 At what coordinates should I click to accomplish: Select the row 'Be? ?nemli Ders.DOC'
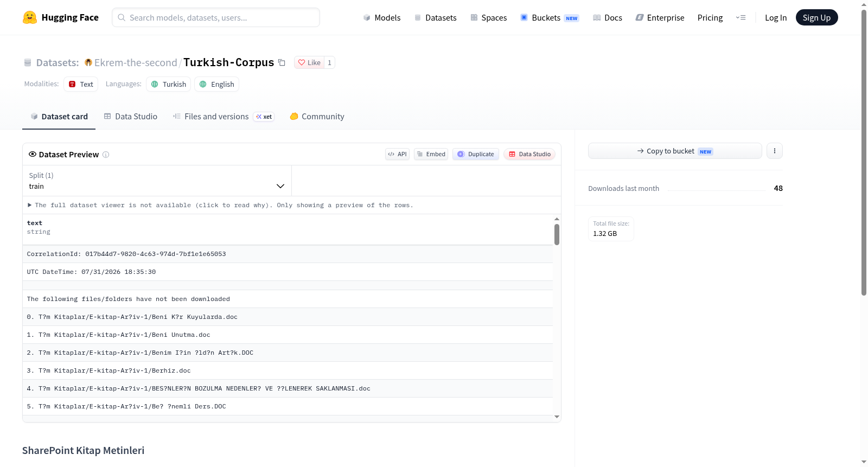pos(288,406)
